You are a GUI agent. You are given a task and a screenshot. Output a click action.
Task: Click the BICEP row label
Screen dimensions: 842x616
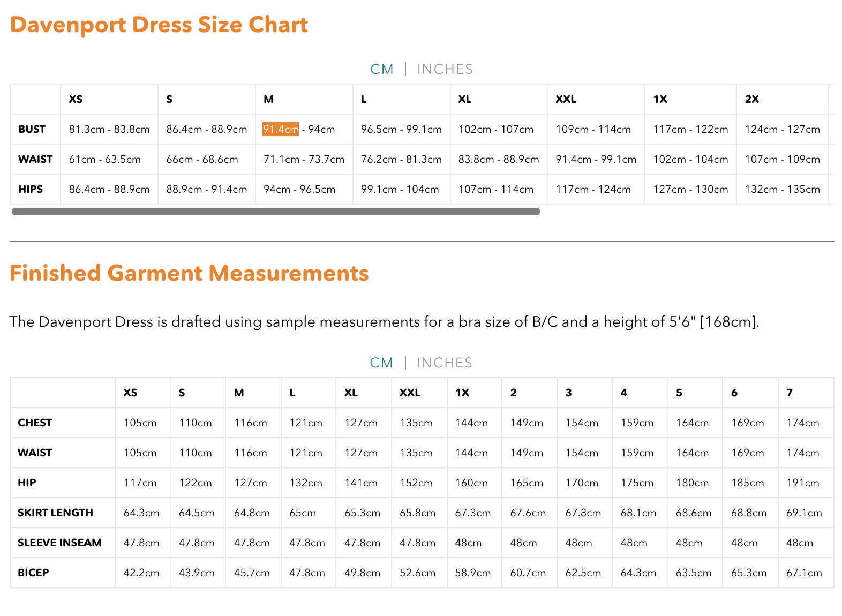33,573
